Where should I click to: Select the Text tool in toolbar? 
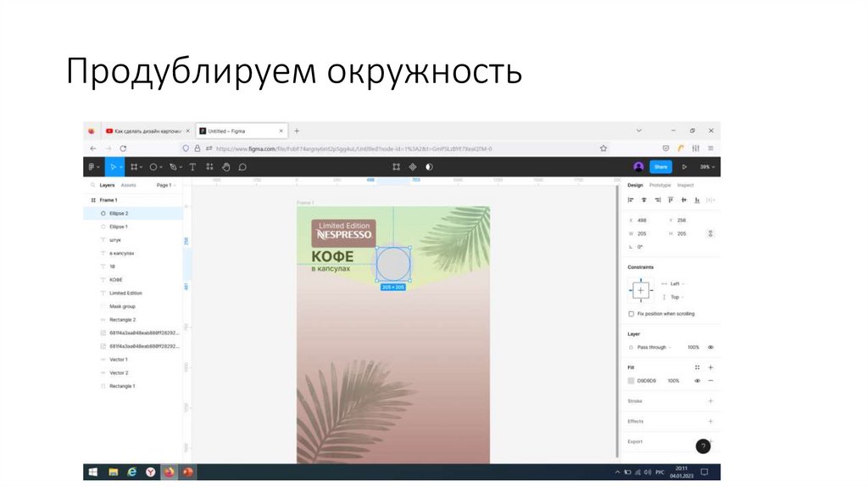(192, 167)
